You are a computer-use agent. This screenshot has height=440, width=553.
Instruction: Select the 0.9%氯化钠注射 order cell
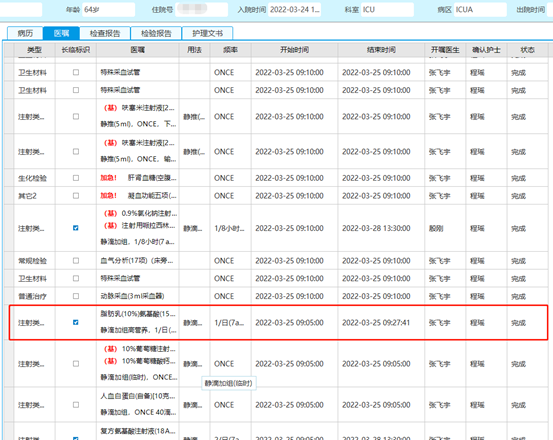138,228
